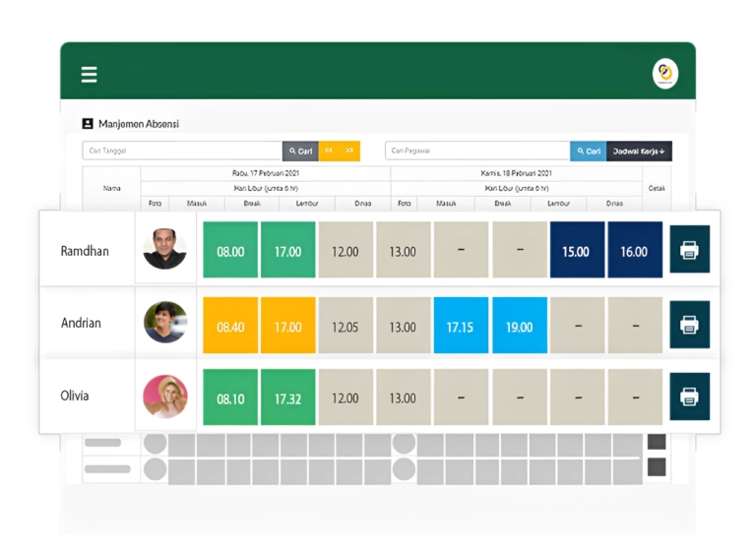The image size is (756, 546).
Task: Click Andrian's yellow 08.40 late check-in cell
Action: pos(230,326)
